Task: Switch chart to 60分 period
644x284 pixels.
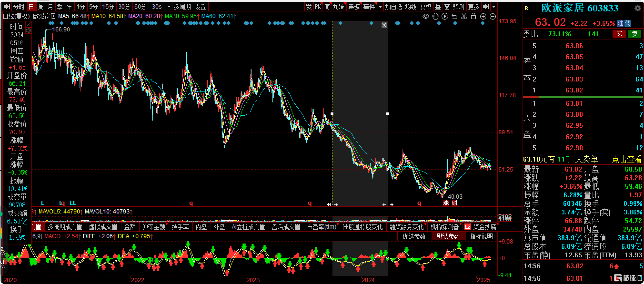Action: pyautogui.click(x=140, y=7)
